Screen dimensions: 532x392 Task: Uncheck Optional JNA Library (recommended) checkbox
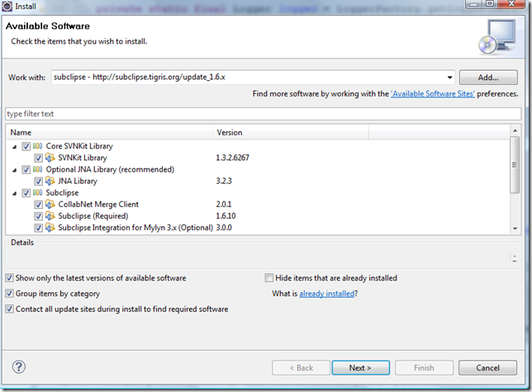tap(26, 169)
